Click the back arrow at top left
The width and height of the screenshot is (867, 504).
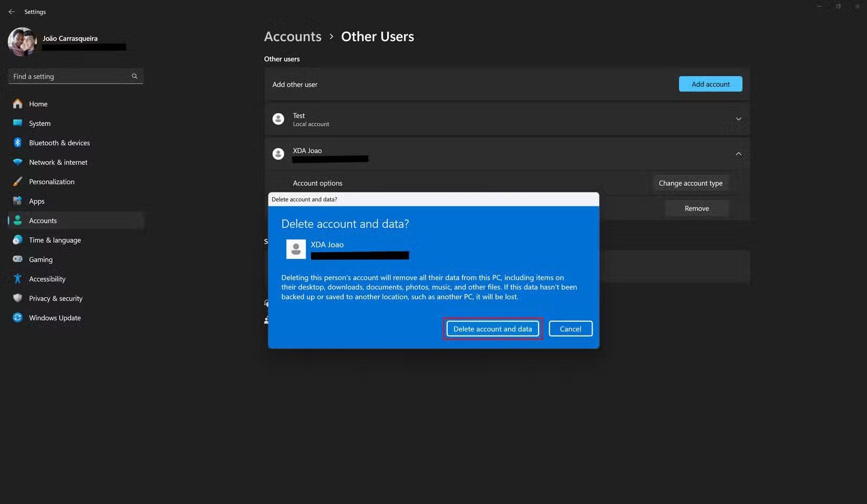pos(12,12)
